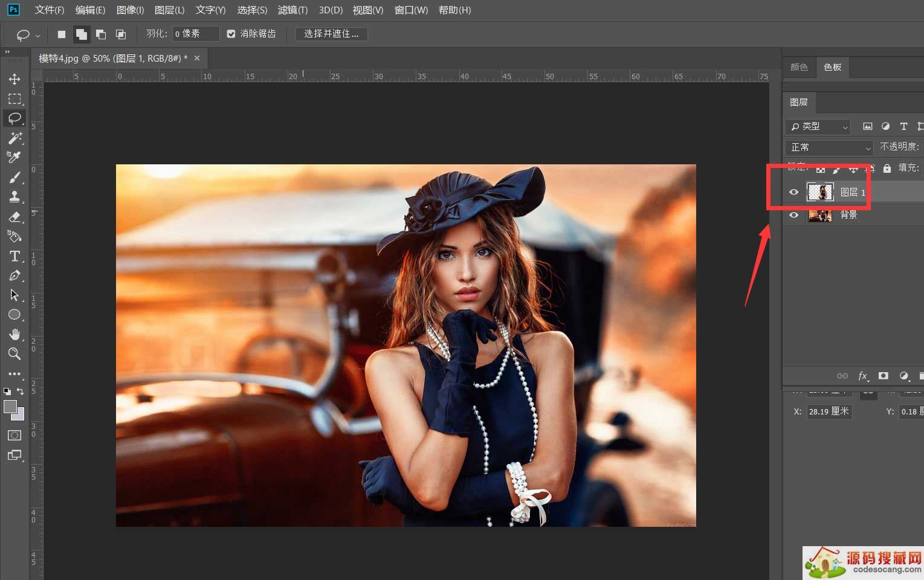Image resolution: width=924 pixels, height=580 pixels.
Task: Toggle pixel layer filter icon
Action: 868,126
